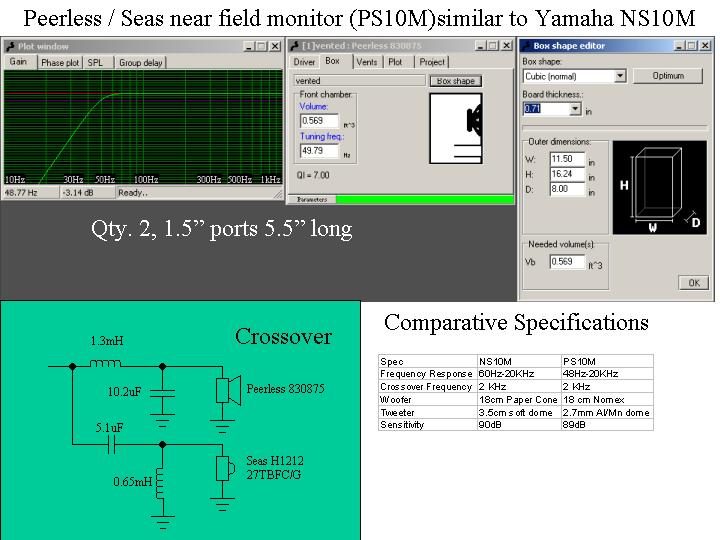Click the NS10M column header cell
Image resolution: width=720 pixels, height=540 pixels.
[x=519, y=361]
